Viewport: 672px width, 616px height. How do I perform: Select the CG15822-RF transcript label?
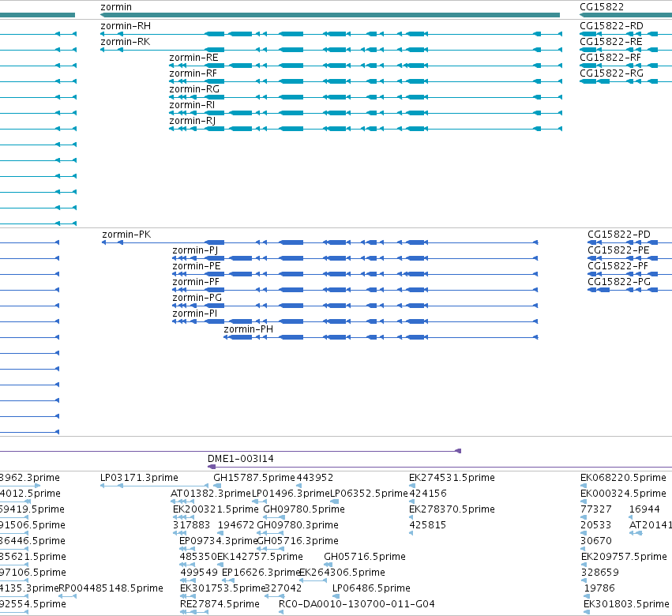pos(610,58)
